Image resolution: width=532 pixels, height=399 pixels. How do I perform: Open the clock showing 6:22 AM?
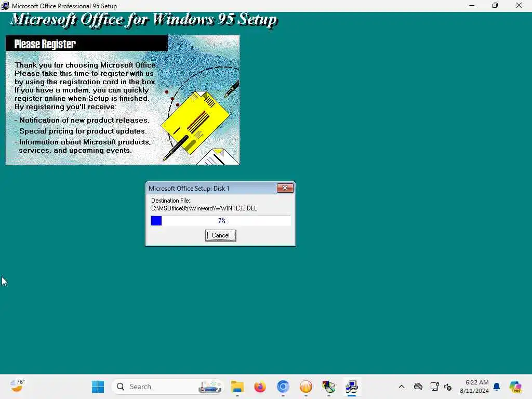point(474,387)
